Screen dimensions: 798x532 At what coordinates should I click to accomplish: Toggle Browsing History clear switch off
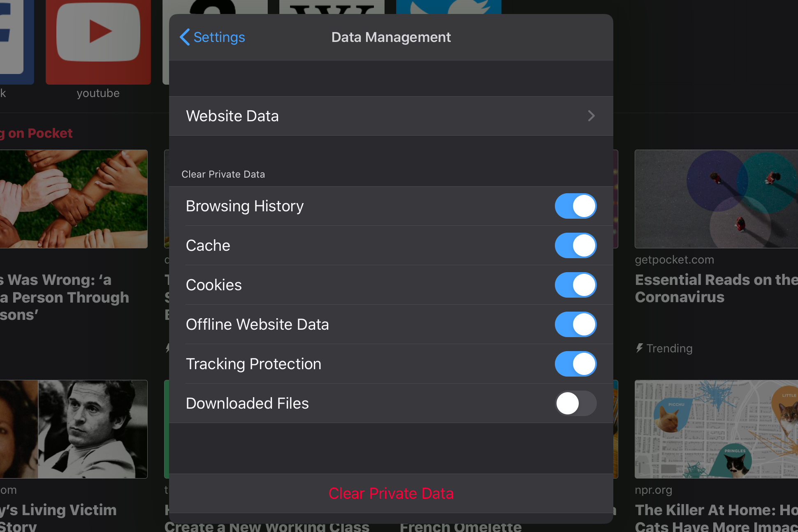point(575,206)
